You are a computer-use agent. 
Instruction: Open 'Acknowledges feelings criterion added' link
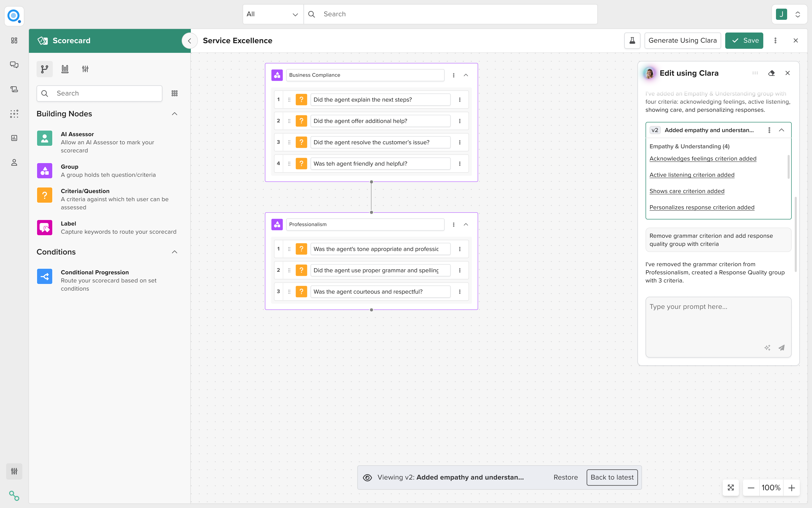(703, 158)
